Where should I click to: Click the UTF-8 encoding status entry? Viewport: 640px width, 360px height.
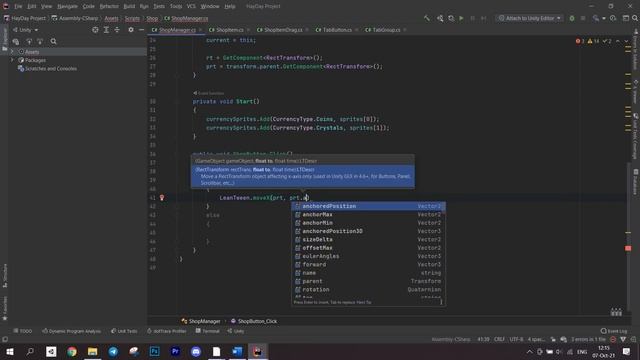point(516,339)
